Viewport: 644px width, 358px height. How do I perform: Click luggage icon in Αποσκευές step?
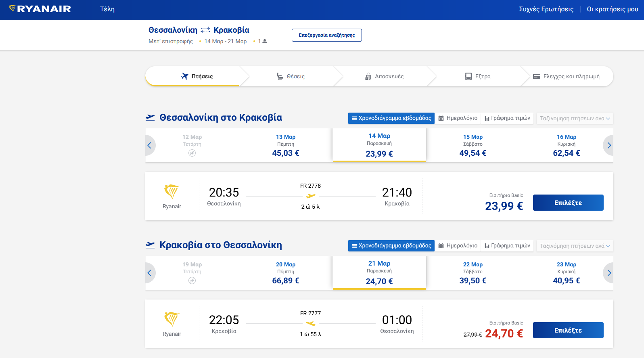pyautogui.click(x=368, y=76)
